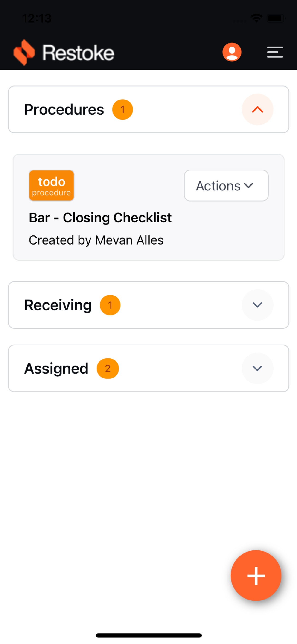
Task: Tap the Wi-Fi status icon
Action: [256, 18]
